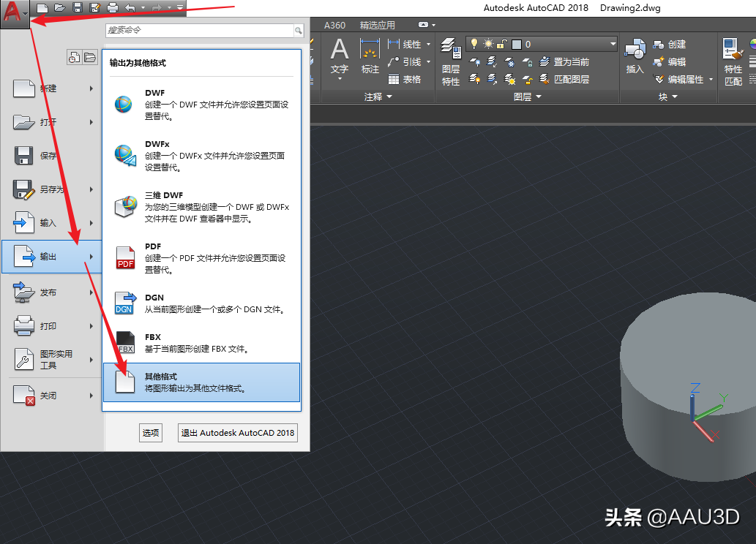This screenshot has height=544, width=756.
Task: Click the 搜索命令 search field
Action: 200,31
